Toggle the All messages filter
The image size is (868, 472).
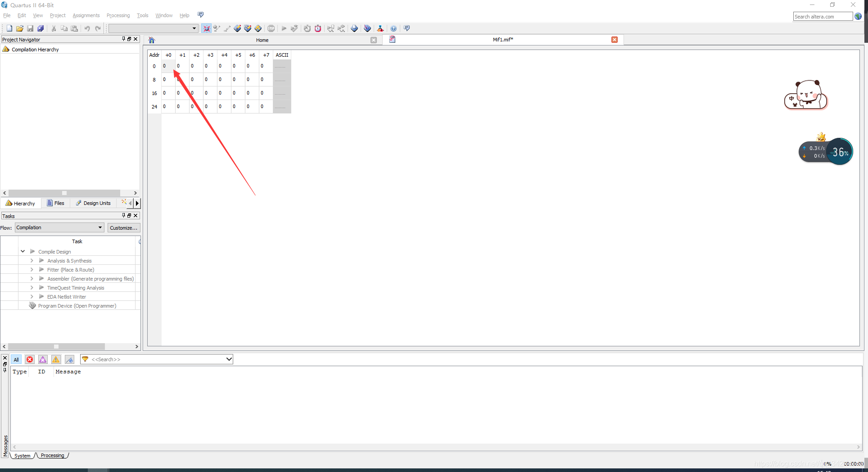tap(16, 359)
